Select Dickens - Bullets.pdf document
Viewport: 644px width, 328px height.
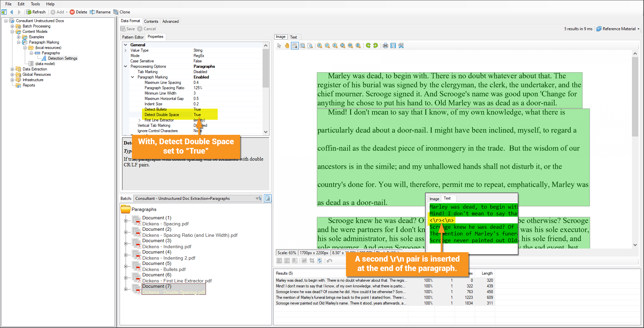click(164, 269)
